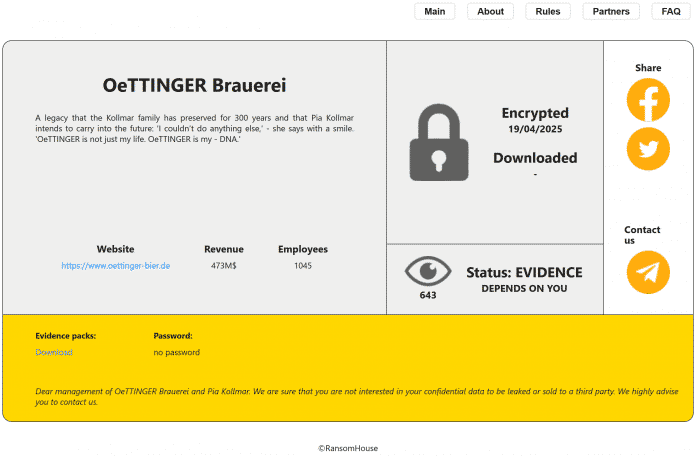Click the ©RansomHouse footer text

point(348,448)
